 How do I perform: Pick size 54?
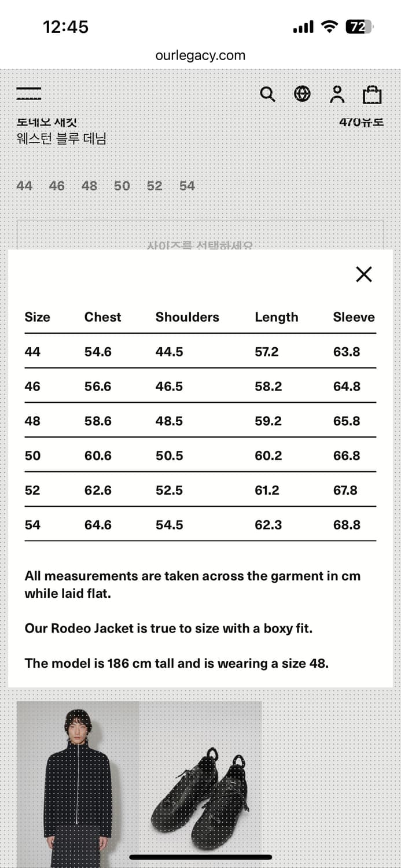pos(187,186)
